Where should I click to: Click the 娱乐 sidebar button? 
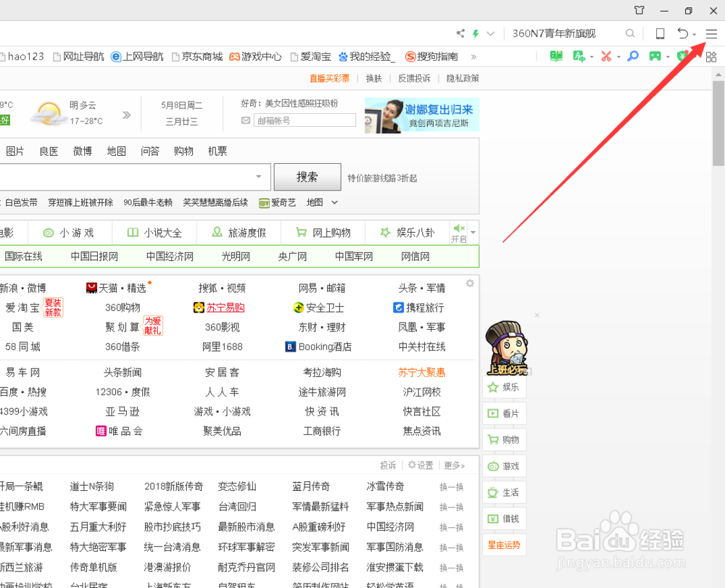tap(505, 387)
